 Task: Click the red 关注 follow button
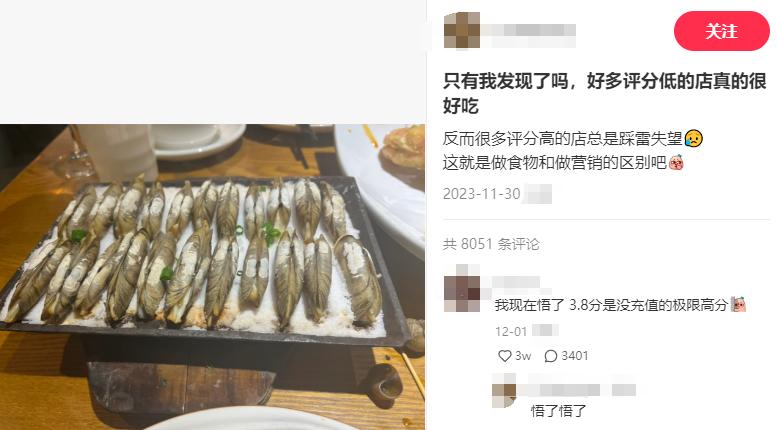pyautogui.click(x=721, y=31)
